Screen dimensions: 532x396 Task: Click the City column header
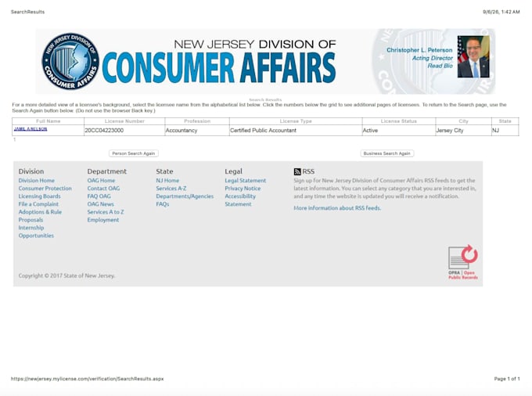[463, 121]
